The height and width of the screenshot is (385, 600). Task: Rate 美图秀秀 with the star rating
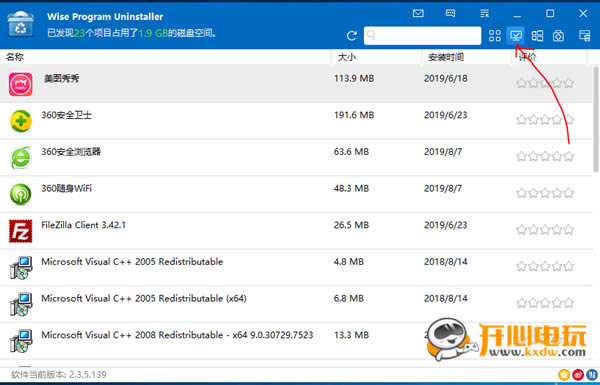point(545,83)
